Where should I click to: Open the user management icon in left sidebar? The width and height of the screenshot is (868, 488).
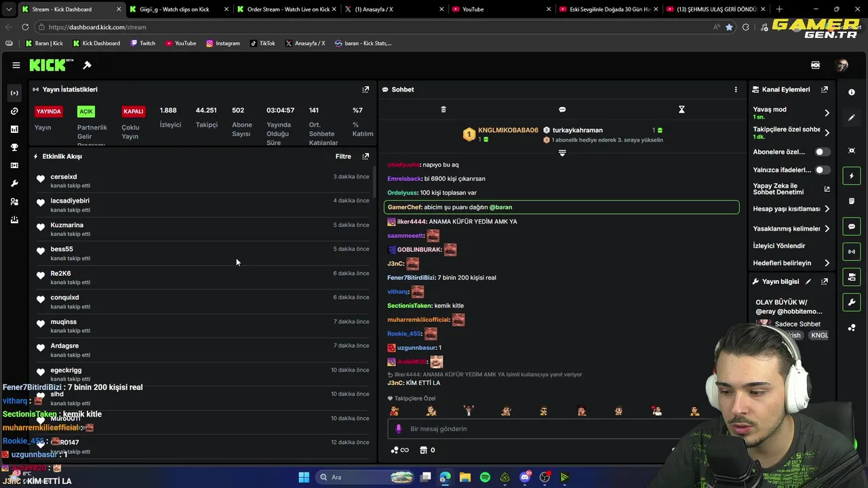pyautogui.click(x=14, y=202)
